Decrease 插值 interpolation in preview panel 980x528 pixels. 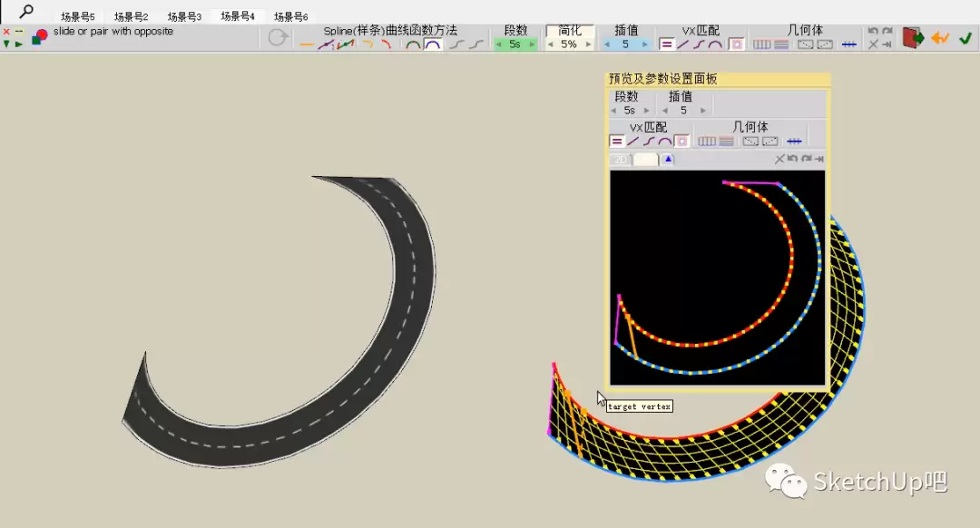pyautogui.click(x=665, y=111)
